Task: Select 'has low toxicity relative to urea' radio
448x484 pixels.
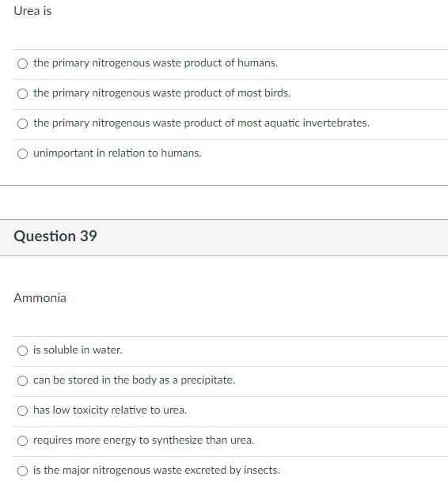Action: click(22, 410)
